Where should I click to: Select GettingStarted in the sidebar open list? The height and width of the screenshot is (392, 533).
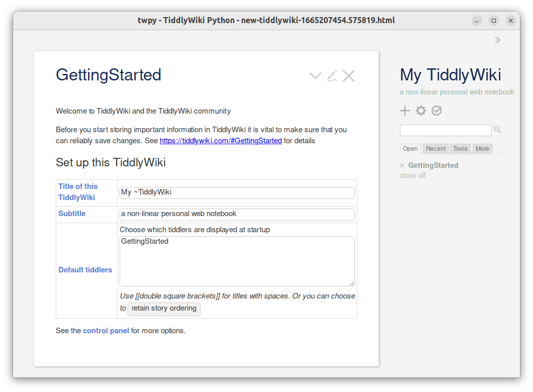pyautogui.click(x=434, y=165)
